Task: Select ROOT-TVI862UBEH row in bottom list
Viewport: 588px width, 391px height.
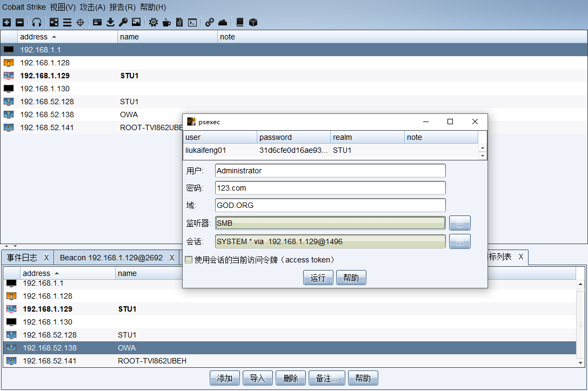Action: click(290, 361)
